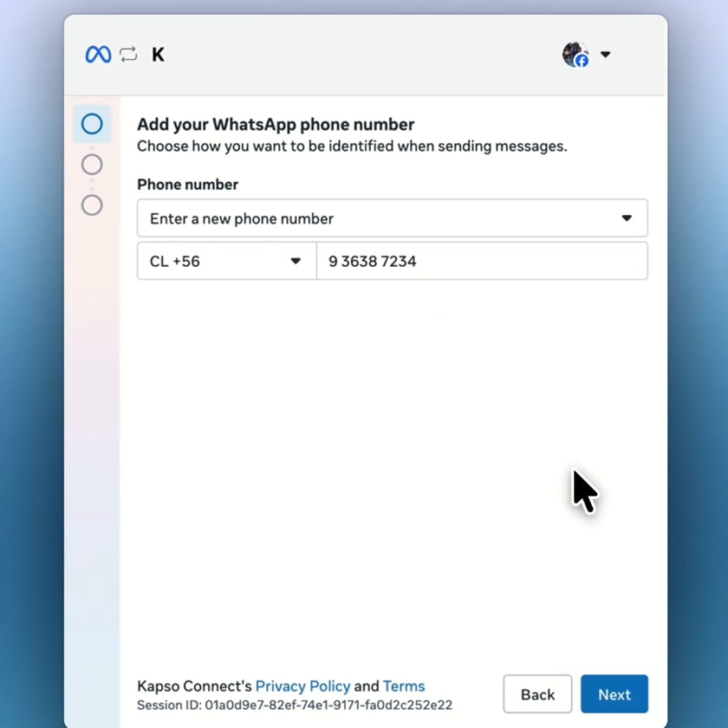The height and width of the screenshot is (728, 728).
Task: Click the Kapso K logo
Action: tap(158, 55)
